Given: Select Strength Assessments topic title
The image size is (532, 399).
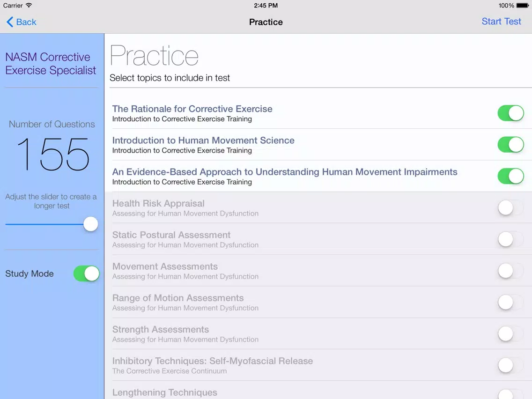Looking at the screenshot, I should (x=161, y=329).
